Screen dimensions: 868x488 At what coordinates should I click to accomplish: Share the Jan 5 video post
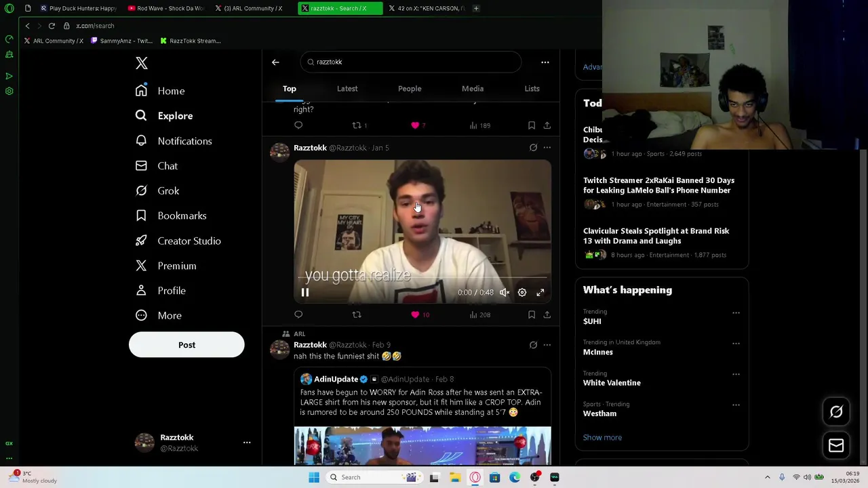pyautogui.click(x=547, y=314)
